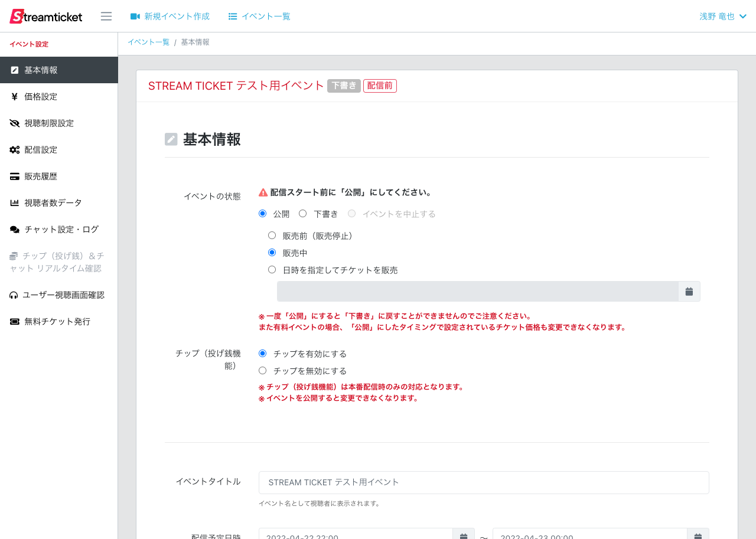Open 無料チケット発行 page
This screenshot has height=539, width=756.
pyautogui.click(x=59, y=322)
